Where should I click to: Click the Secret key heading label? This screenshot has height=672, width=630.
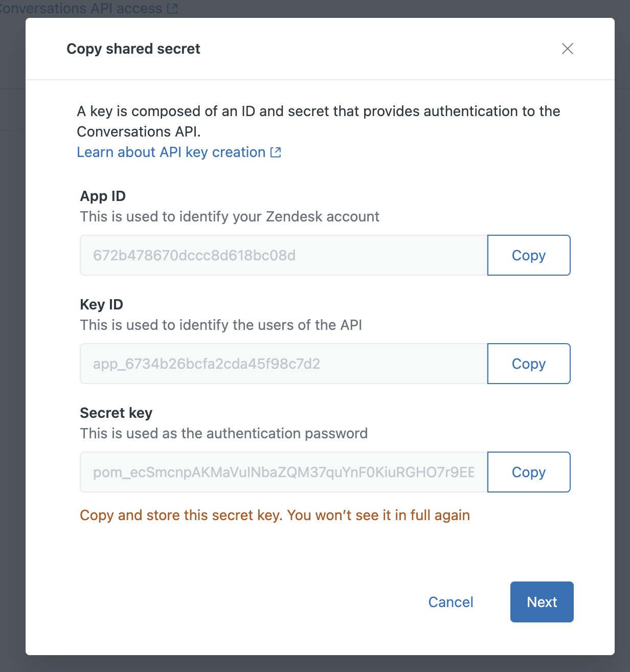(x=116, y=413)
